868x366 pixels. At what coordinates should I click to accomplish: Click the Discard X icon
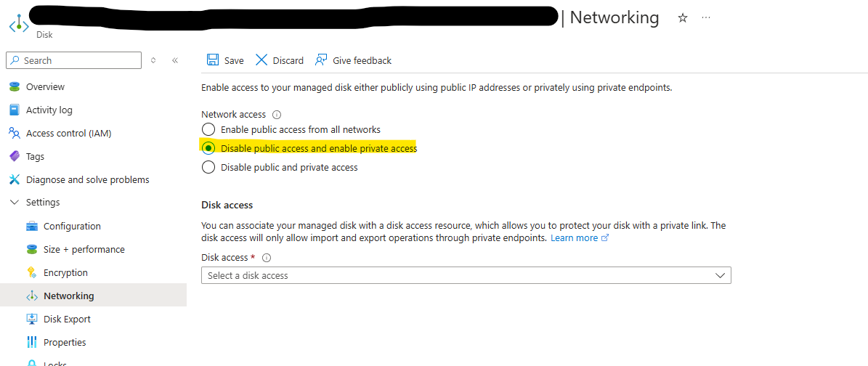click(261, 60)
